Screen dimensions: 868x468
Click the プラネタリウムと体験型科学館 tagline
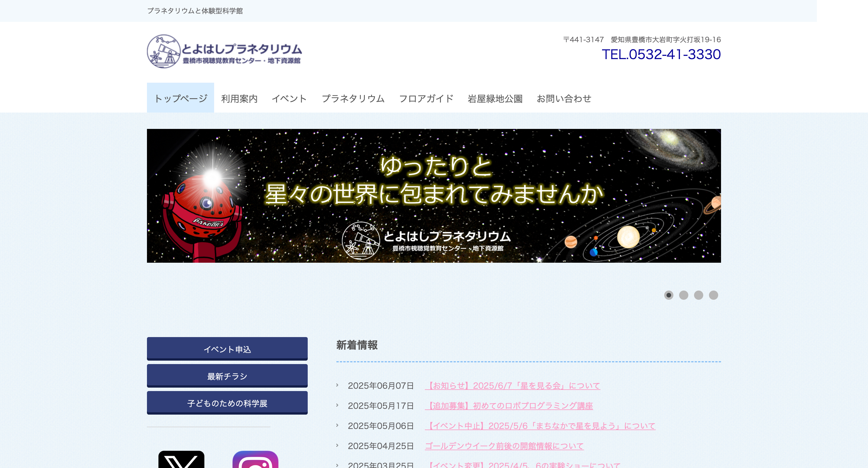[195, 11]
